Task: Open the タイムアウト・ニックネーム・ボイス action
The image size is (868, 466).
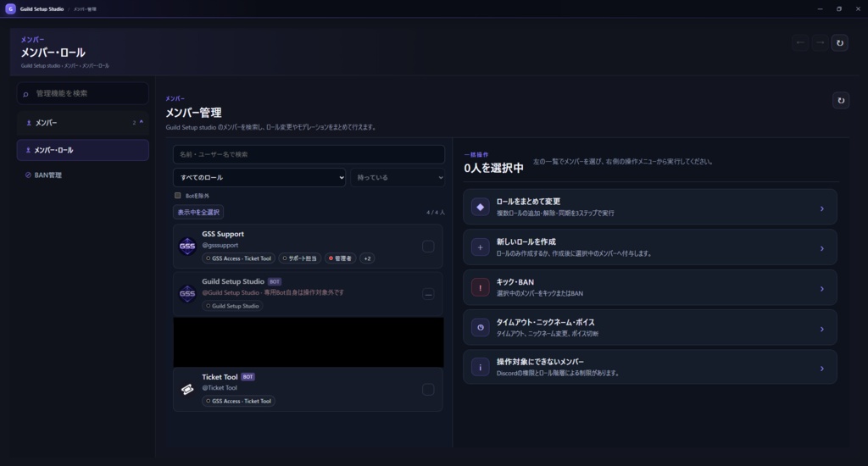Action: point(650,327)
